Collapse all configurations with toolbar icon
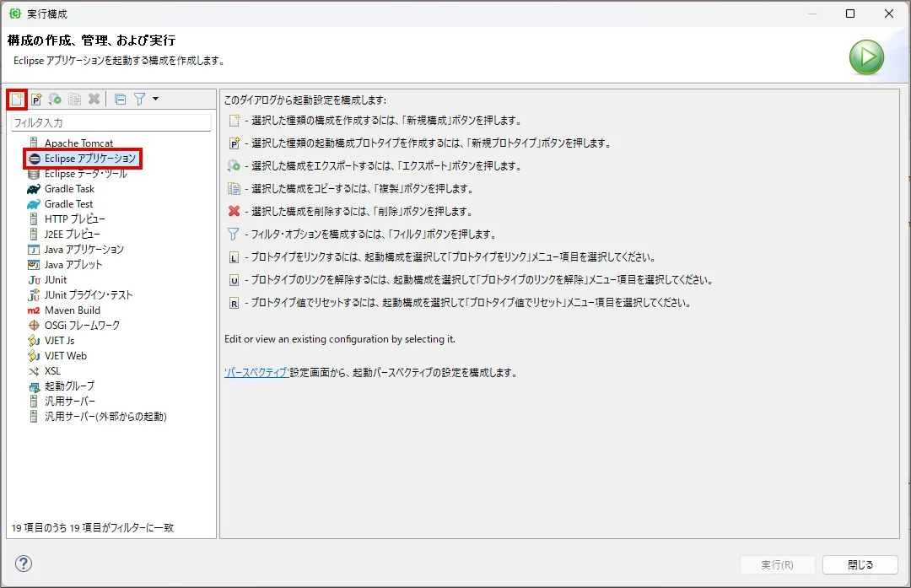 120,99
